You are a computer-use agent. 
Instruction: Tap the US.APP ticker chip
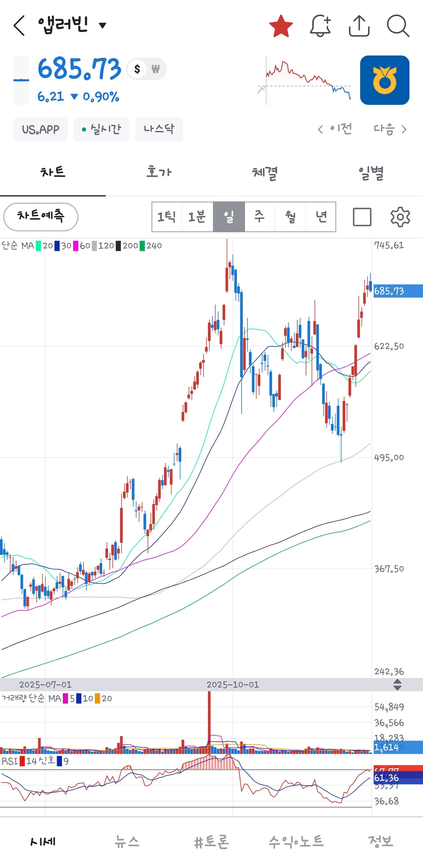click(x=41, y=129)
